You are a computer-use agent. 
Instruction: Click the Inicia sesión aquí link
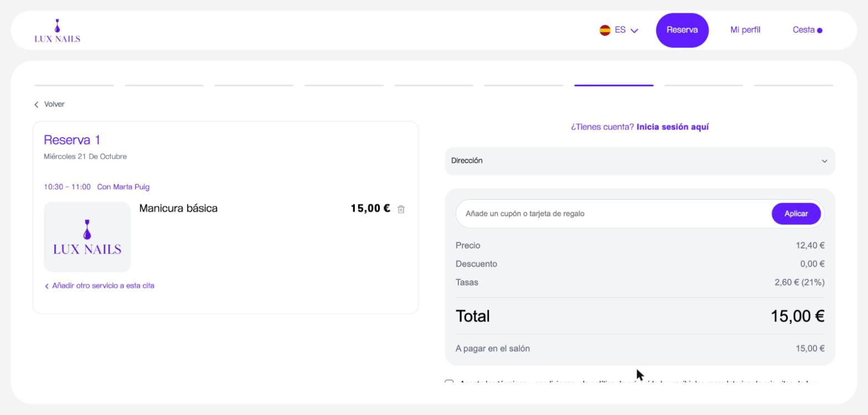point(673,127)
